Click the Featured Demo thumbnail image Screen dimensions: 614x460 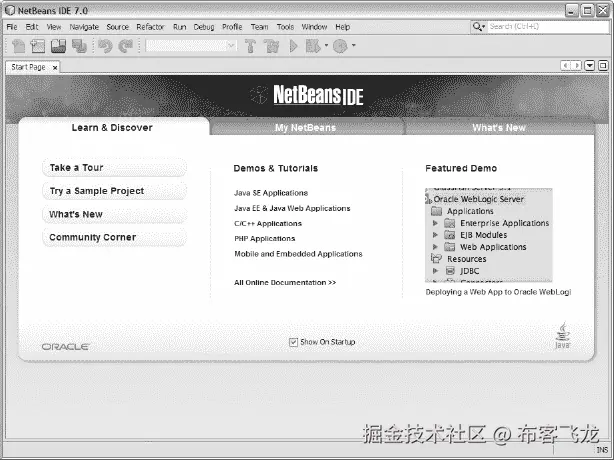tap(489, 235)
